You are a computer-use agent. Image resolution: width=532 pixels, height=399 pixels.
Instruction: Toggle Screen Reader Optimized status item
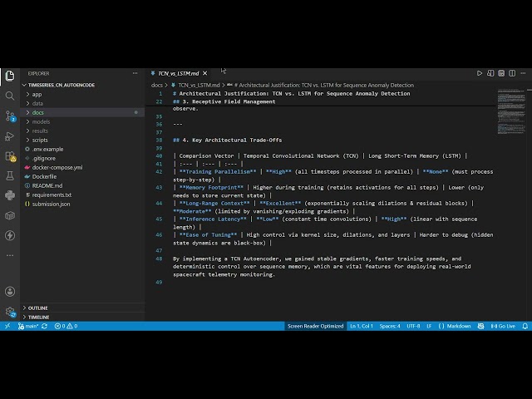(x=316, y=326)
